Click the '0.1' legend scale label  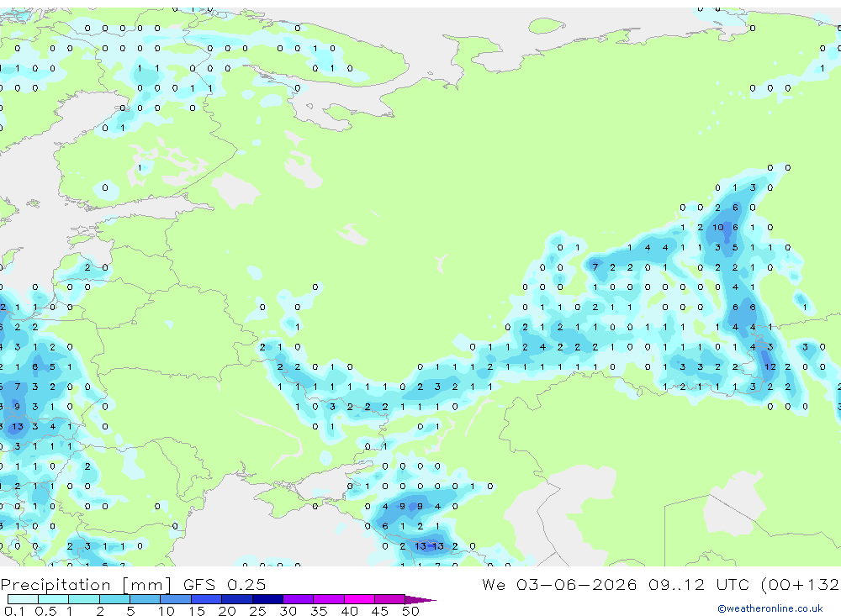click(x=14, y=611)
